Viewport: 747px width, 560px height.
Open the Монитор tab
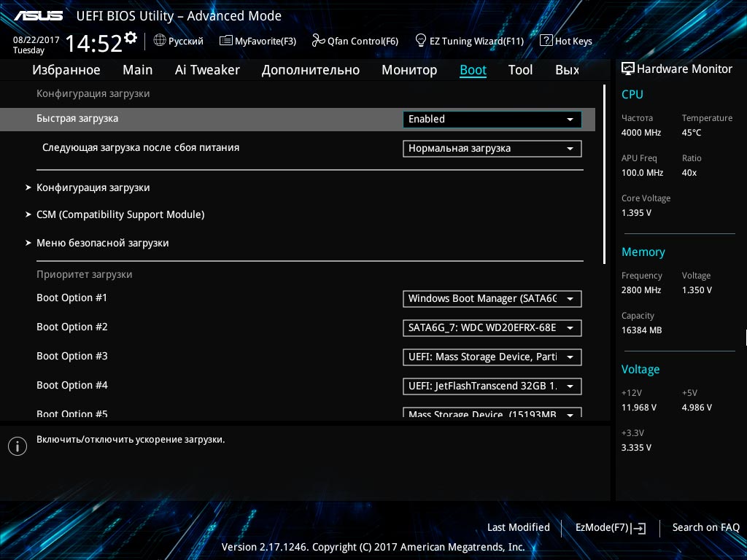[x=409, y=70]
